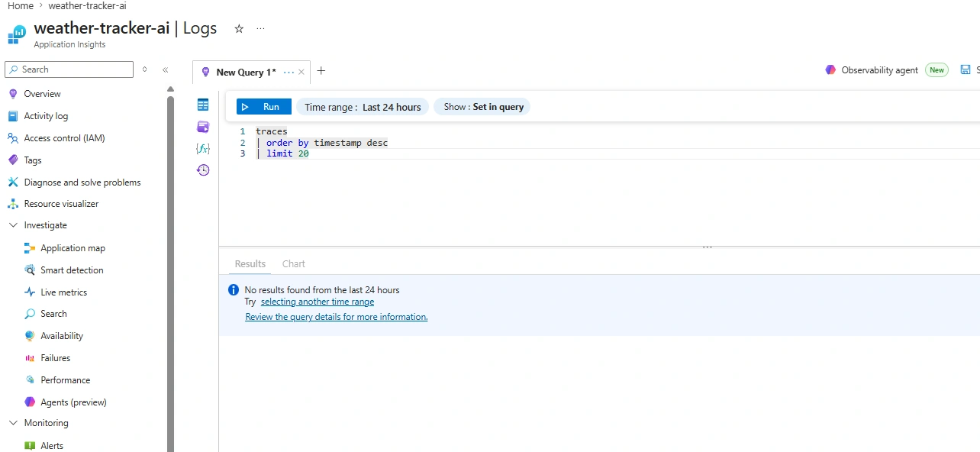Click the Availability globe icon
980x452 pixels.
click(x=30, y=336)
